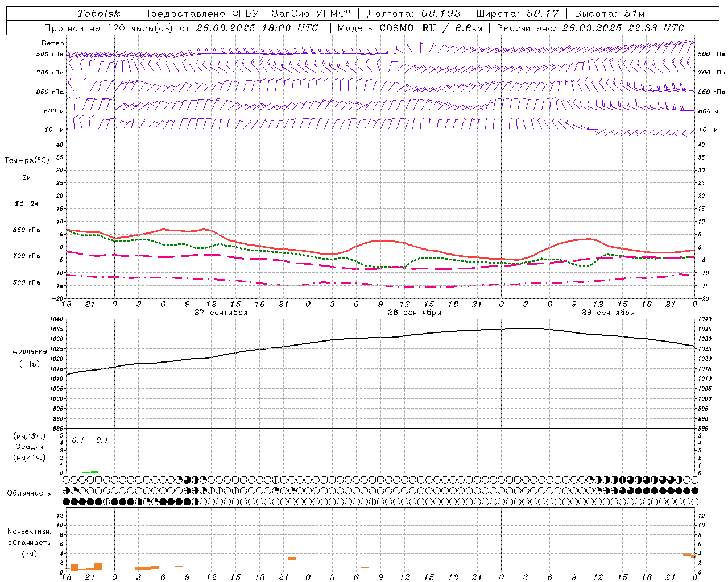
Task: Click the 700 гПа temperature legend entry
Action: pos(26,256)
